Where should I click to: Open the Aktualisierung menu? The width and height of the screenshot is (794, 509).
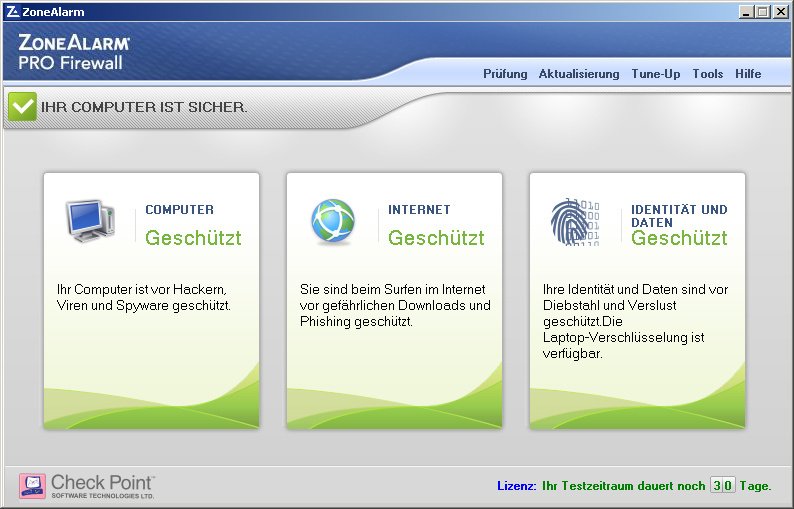[x=579, y=74]
